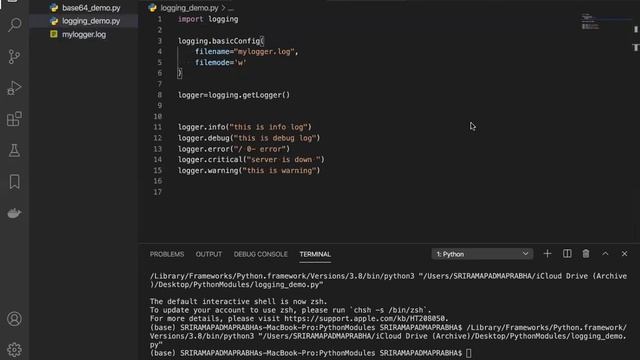
Task: Click logger.debug("this is debug log") line
Action: (x=249, y=138)
